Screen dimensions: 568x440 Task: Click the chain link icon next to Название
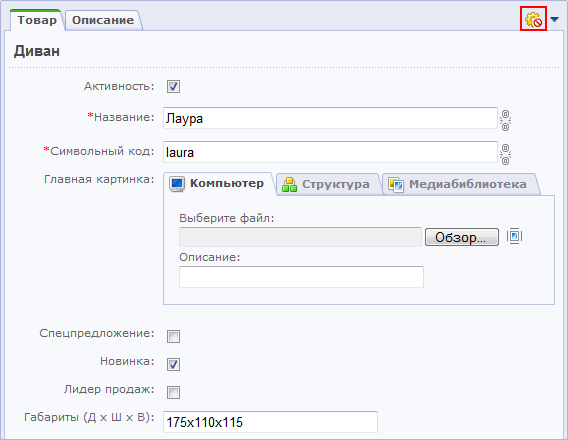[x=505, y=120]
